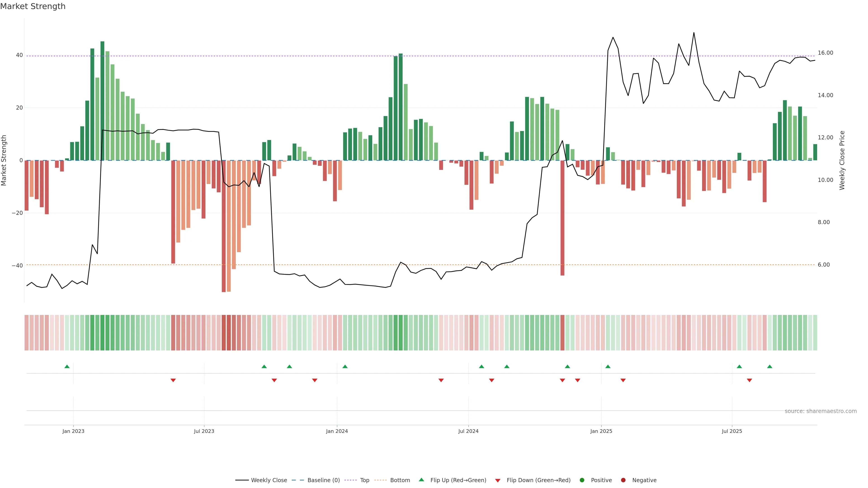Click Flip Down (Green→Red) legend triangle
Viewport: 868px width, 488px height.
[498, 481]
